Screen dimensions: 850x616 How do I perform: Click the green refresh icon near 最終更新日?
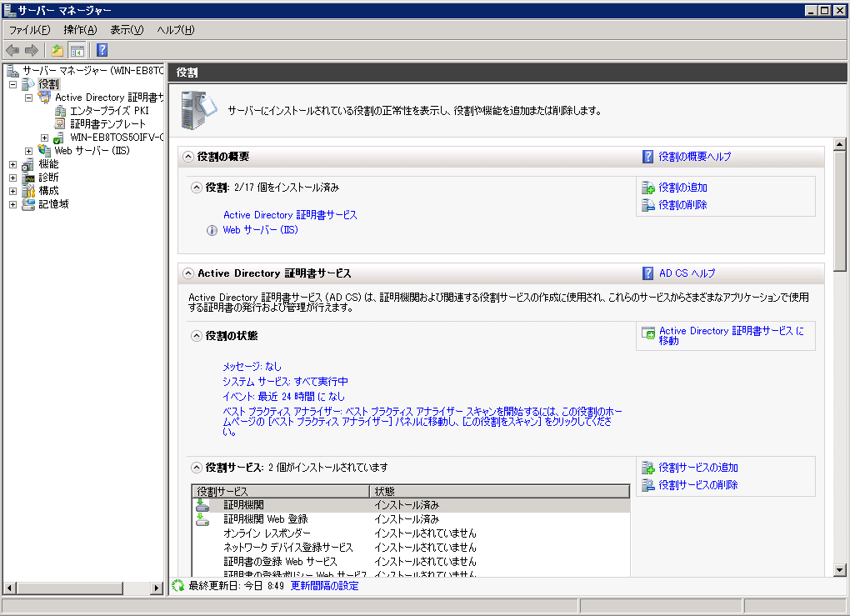pyautogui.click(x=177, y=586)
